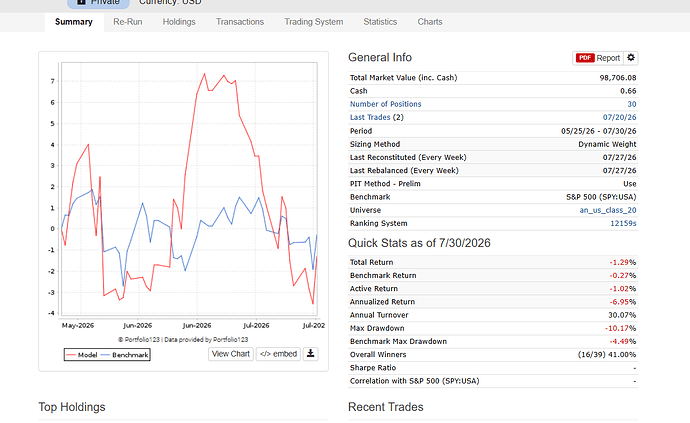Switch to the Summary tab
The height and width of the screenshot is (423, 690).
74,22
